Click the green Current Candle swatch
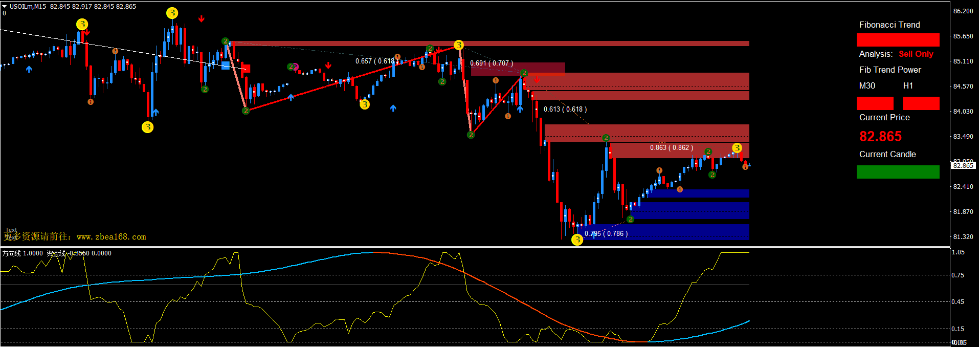Screen dimensions: 980x347 [x=898, y=172]
